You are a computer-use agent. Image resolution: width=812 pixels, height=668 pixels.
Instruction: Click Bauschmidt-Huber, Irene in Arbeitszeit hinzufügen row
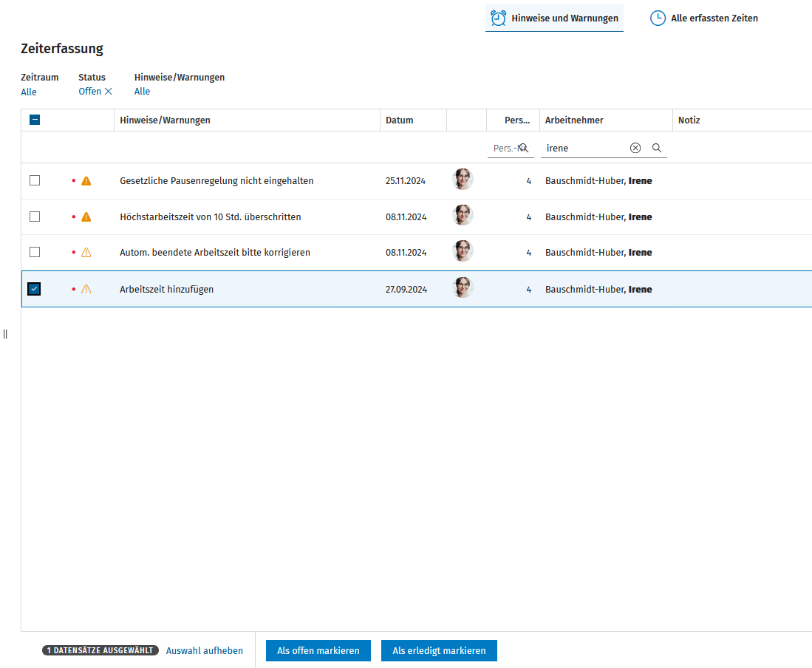(598, 290)
